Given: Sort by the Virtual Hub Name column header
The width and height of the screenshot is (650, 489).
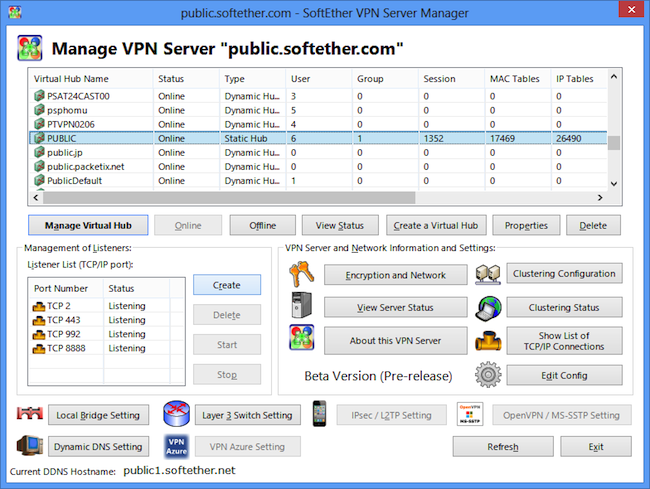Looking at the screenshot, I should [x=91, y=79].
